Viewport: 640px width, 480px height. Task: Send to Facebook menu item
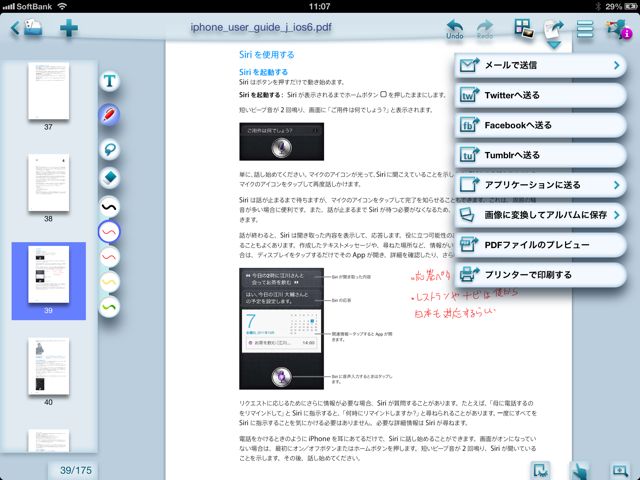540,125
